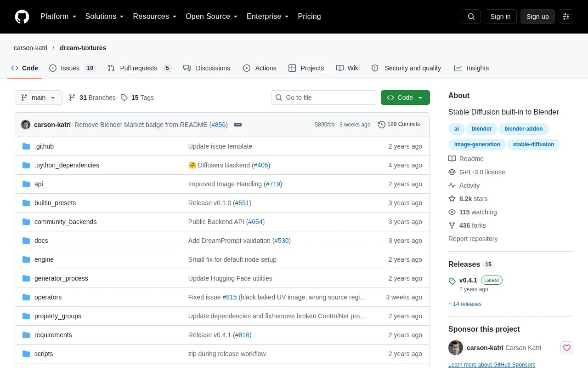588x368 pixels.
Task: Expand the Platform menu
Action: (x=58, y=17)
